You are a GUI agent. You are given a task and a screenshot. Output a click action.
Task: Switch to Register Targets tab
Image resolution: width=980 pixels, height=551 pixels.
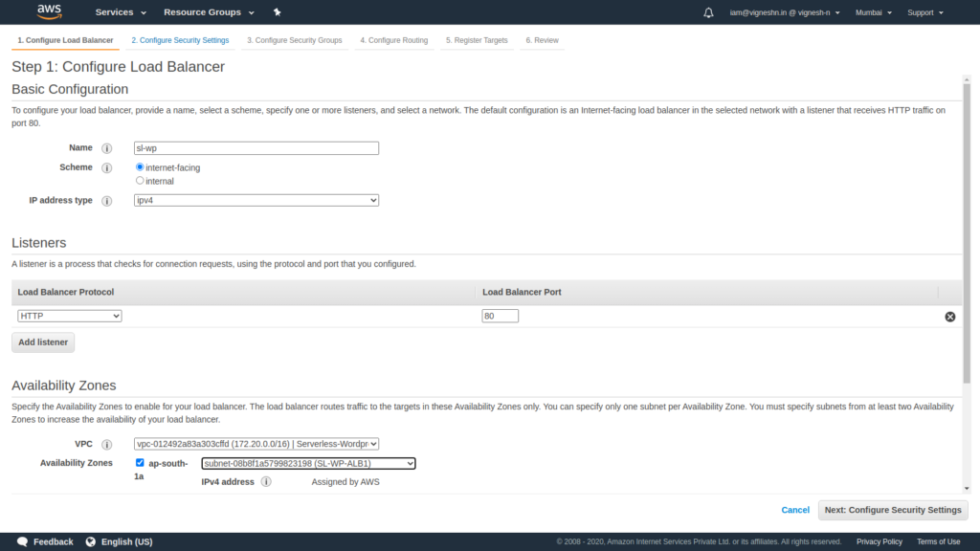(x=477, y=40)
